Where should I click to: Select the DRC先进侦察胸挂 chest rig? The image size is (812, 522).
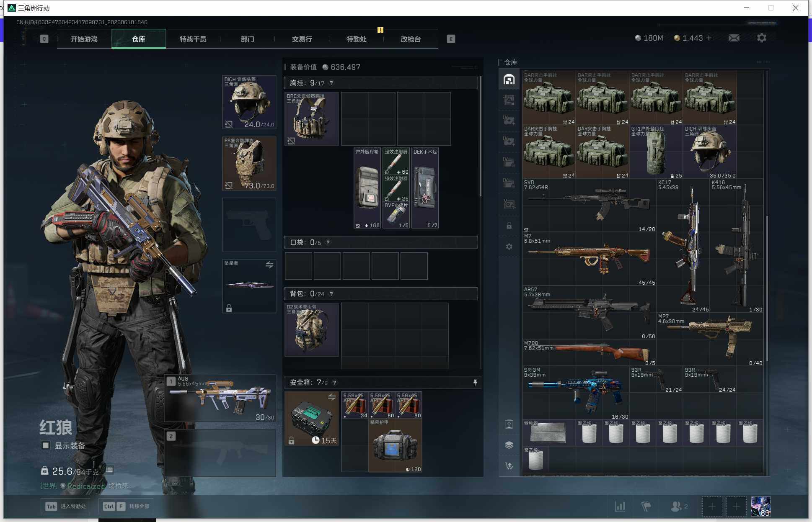click(x=312, y=119)
